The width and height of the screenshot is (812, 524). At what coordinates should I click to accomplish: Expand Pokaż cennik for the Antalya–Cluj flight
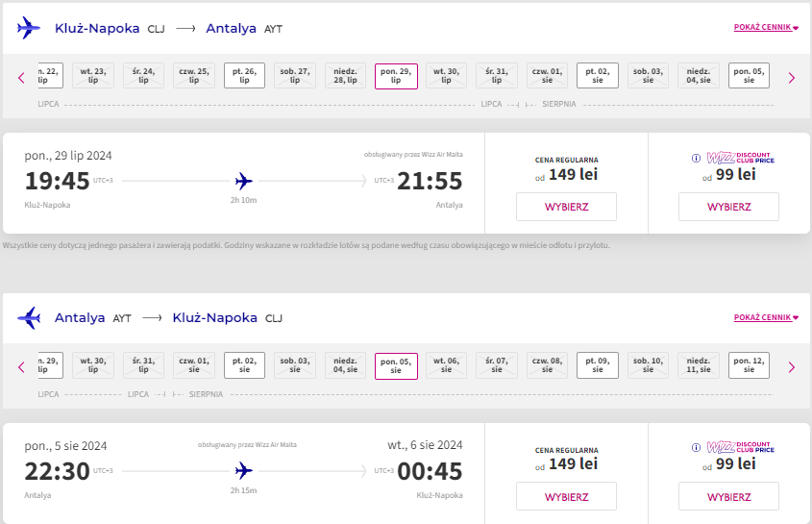click(766, 317)
